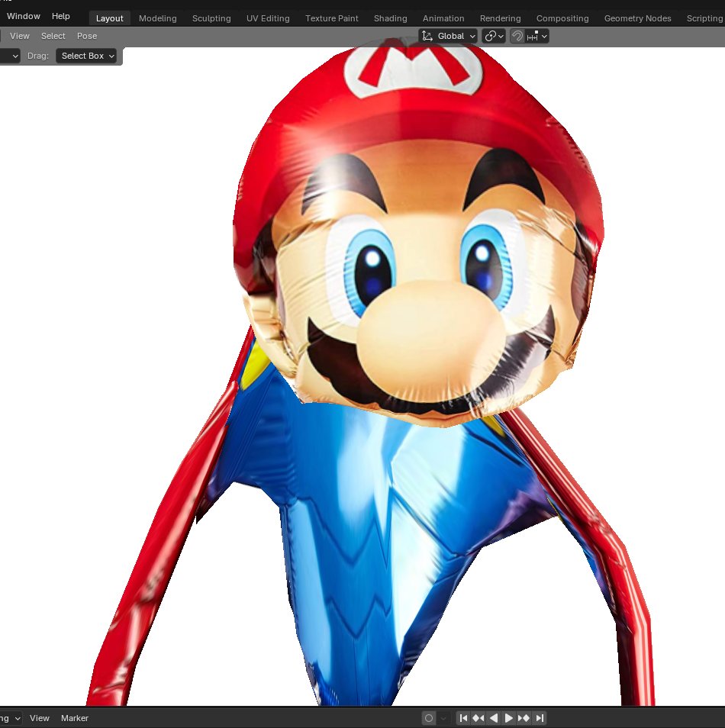
Task: Open the Shading workspace
Action: click(x=391, y=18)
